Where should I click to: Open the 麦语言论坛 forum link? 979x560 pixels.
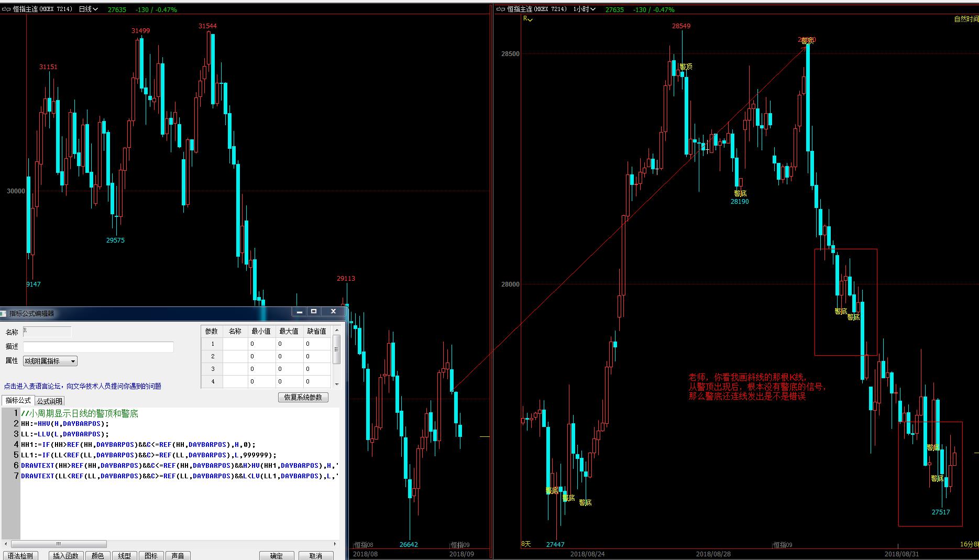83,386
